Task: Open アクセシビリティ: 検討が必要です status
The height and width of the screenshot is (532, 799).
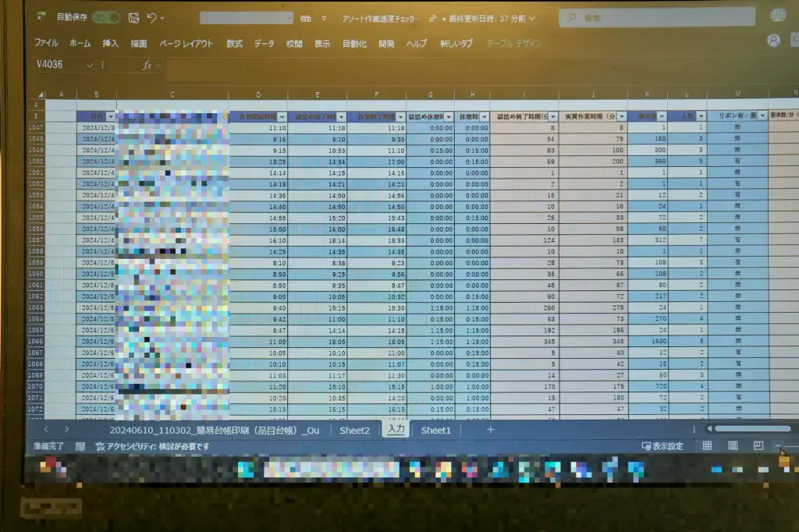Action: pyautogui.click(x=153, y=446)
